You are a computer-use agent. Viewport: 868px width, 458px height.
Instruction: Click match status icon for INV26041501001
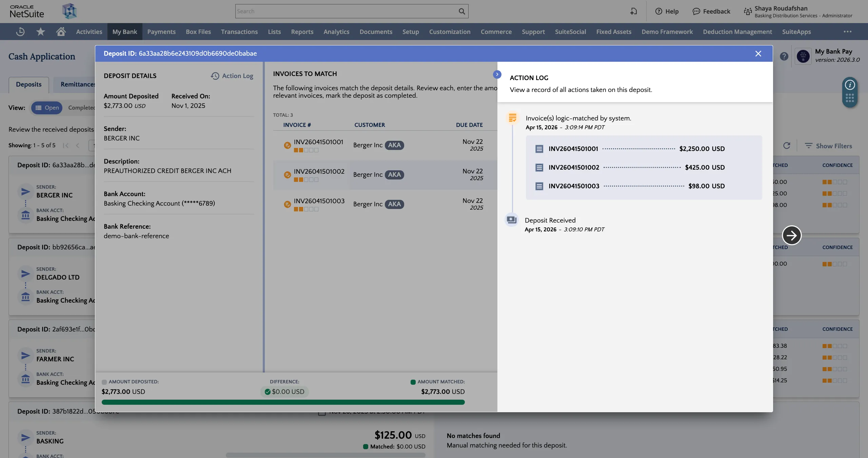287,145
